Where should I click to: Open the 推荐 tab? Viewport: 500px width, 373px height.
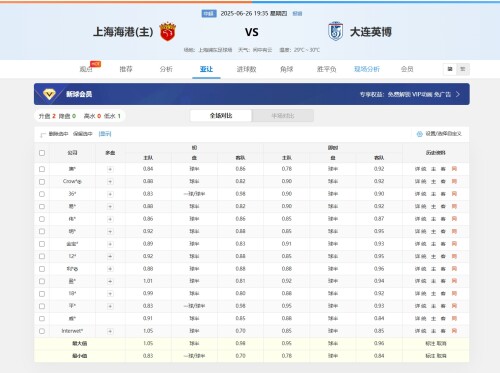pos(126,69)
